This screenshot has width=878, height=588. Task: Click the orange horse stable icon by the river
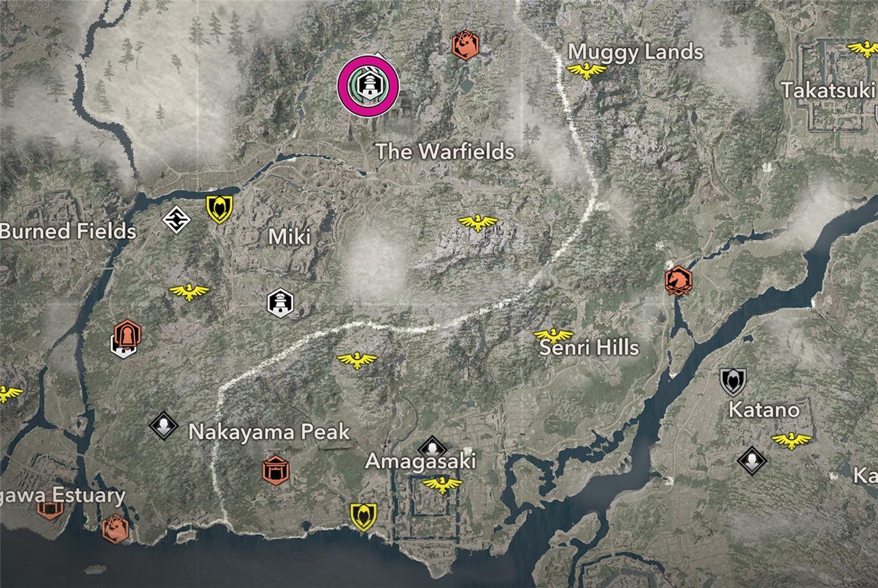[x=678, y=280]
